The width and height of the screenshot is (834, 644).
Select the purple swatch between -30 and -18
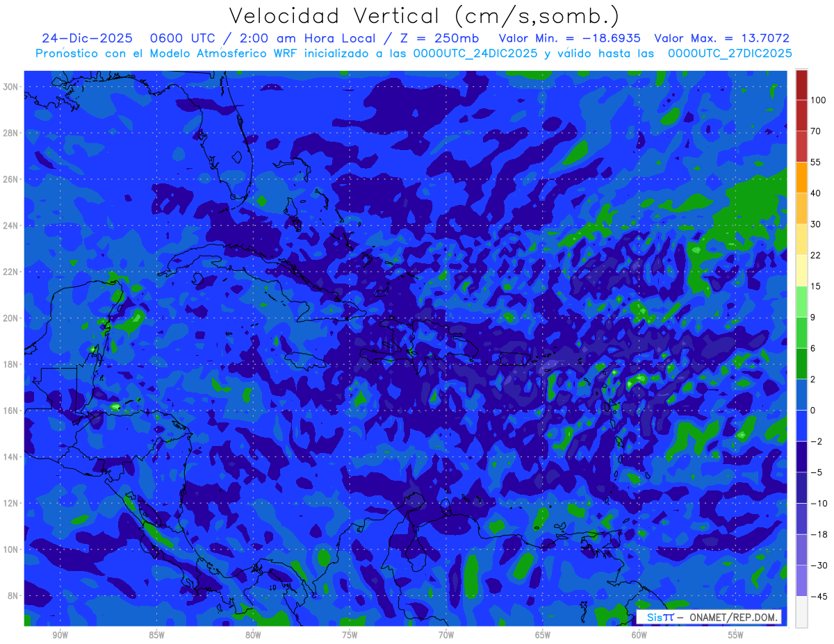(801, 549)
